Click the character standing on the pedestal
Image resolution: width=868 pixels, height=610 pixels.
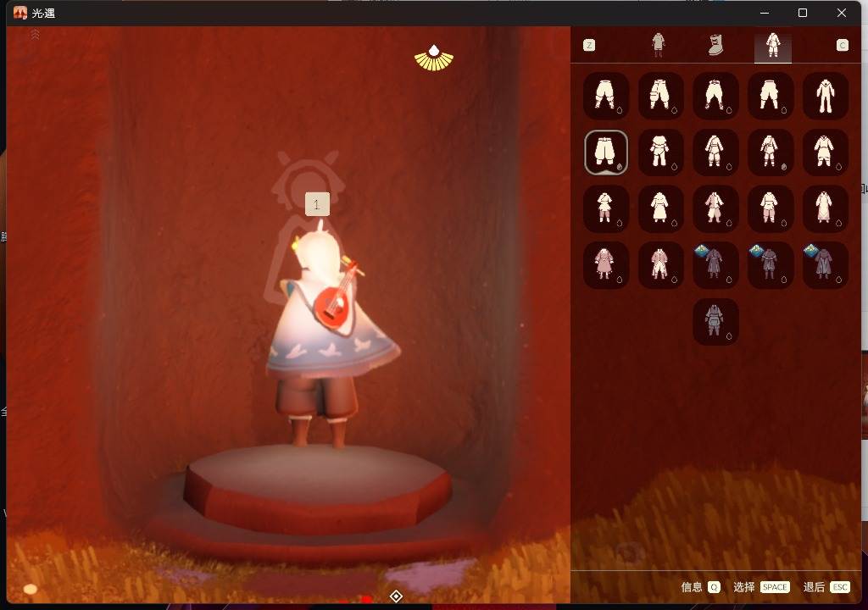(331, 335)
